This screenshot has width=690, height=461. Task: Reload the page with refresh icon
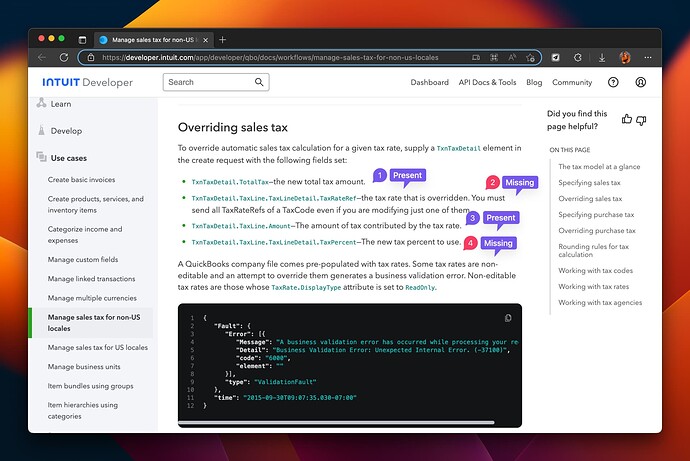(x=64, y=58)
